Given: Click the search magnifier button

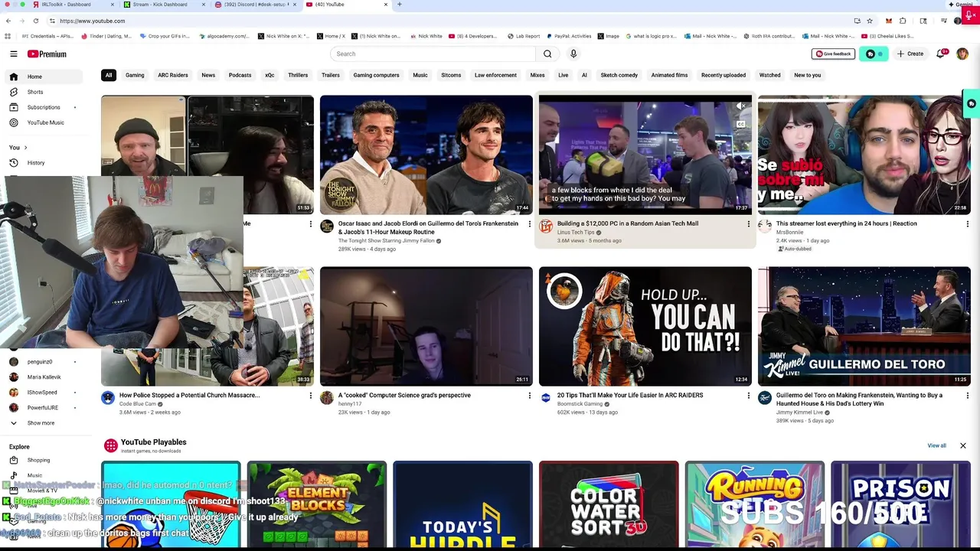Looking at the screenshot, I should coord(547,54).
